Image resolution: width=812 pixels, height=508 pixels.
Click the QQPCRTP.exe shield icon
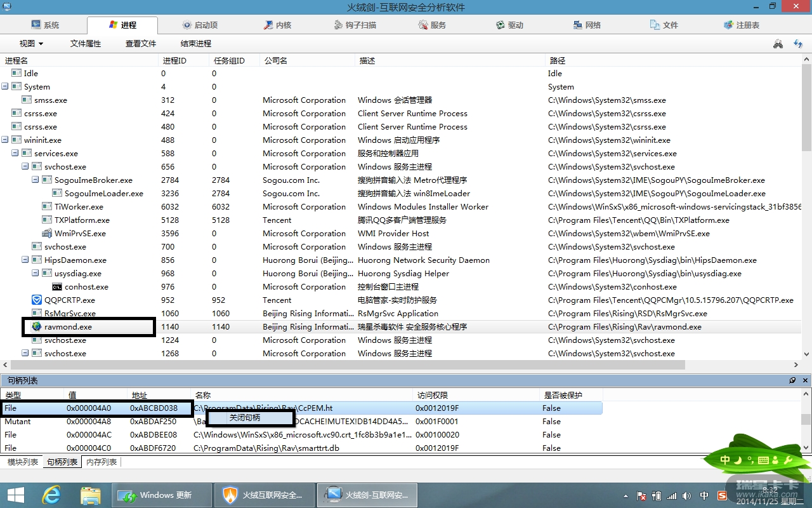click(x=37, y=300)
